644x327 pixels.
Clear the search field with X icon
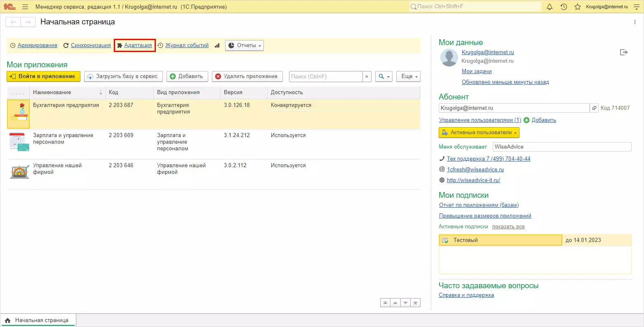point(367,76)
